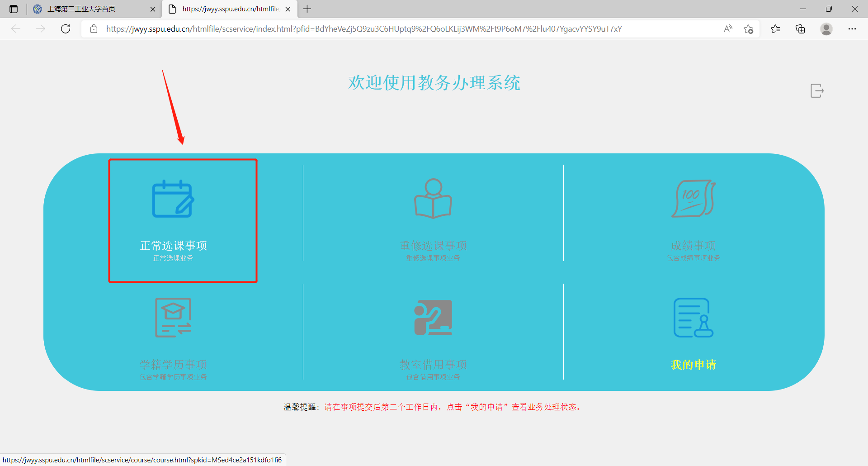The height and width of the screenshot is (466, 868).
Task: Open the Favorites list icon
Action: pos(775,29)
